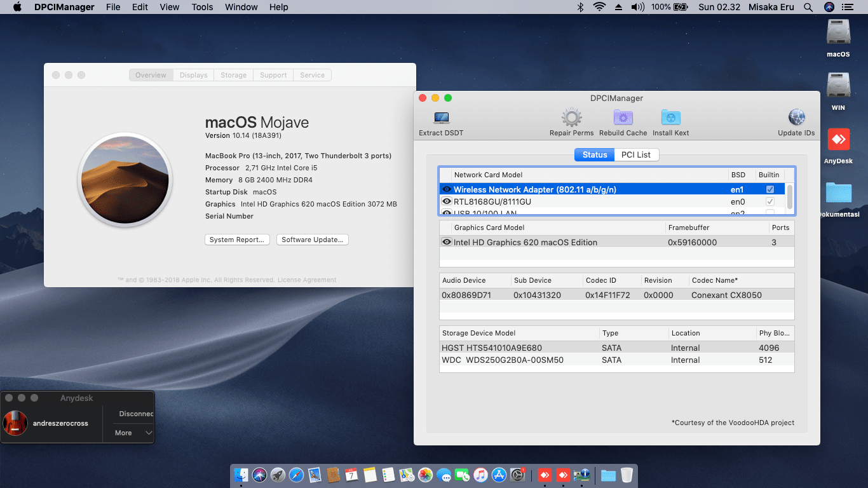Viewport: 868px width, 488px height.
Task: Click the Misaka Eru user menu
Action: point(771,7)
